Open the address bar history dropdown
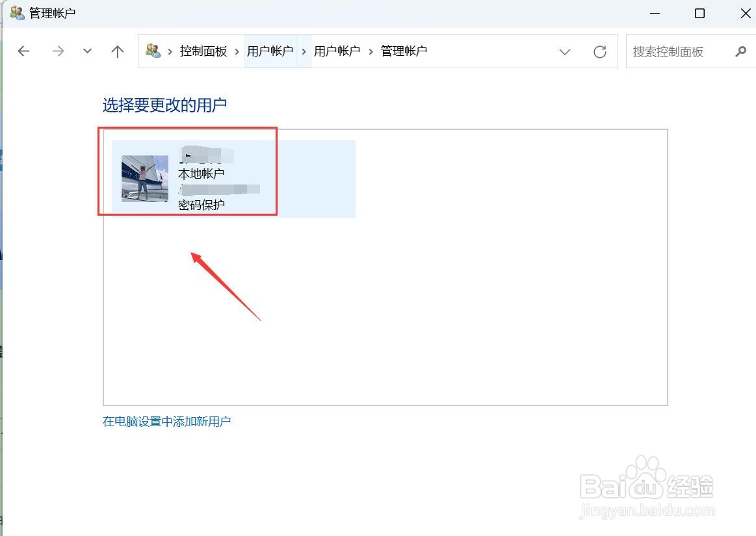Viewport: 756px width, 536px height. (564, 51)
